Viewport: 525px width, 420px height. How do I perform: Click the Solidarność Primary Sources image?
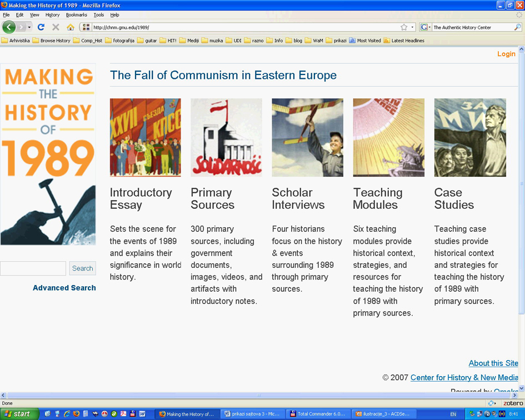226,138
